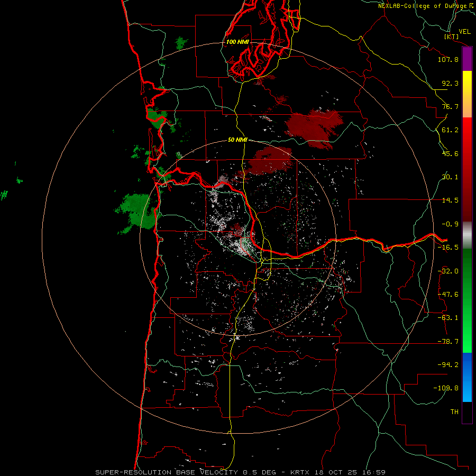Image resolution: width=476 pixels, height=476 pixels.
Task: Select the -78.7 scale value
Action: (x=448, y=342)
